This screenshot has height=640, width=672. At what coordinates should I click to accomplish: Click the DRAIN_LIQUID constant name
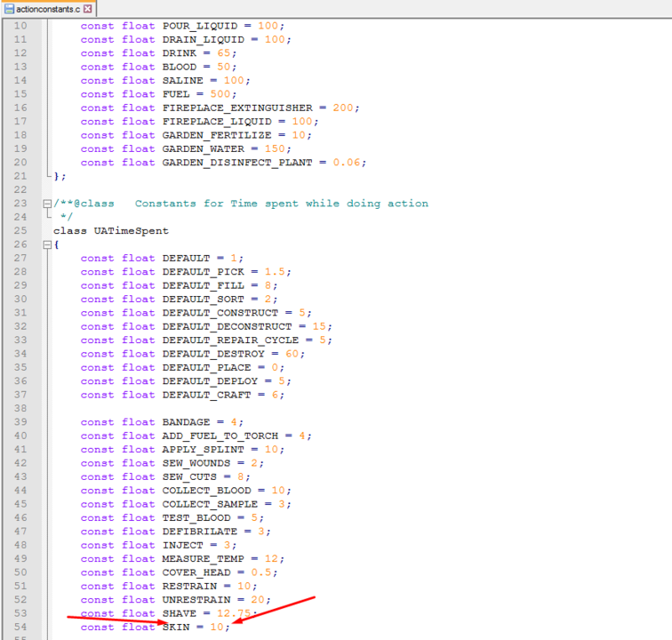204,40
